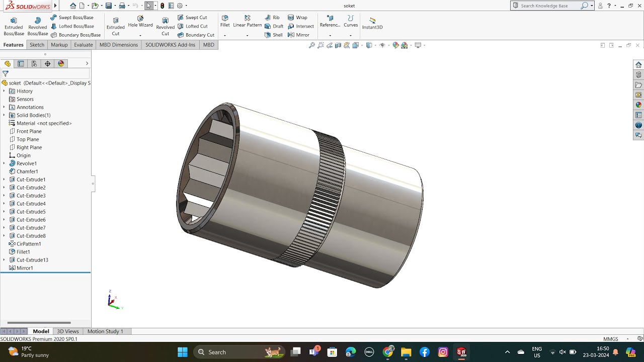Open the Appearances task pane tab
Image resolution: width=644 pixels, height=362 pixels.
(638, 105)
